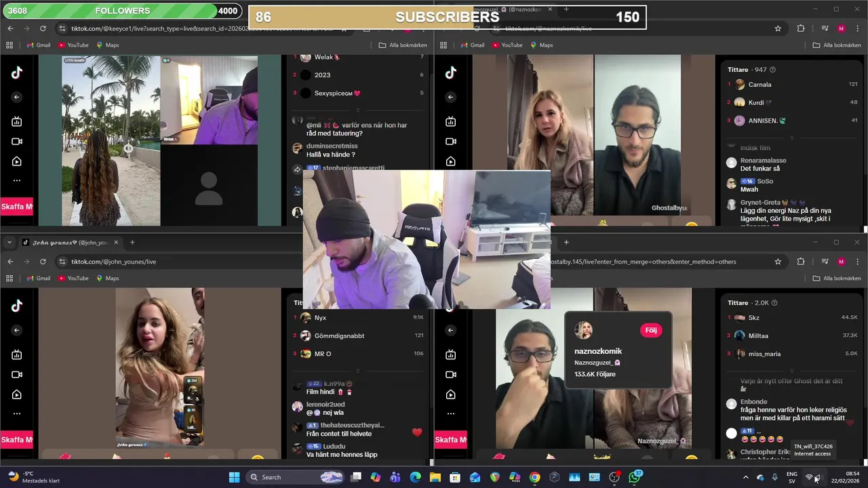
Task: Click play-box icon in naznozkomik sidebar
Action: pos(451,161)
